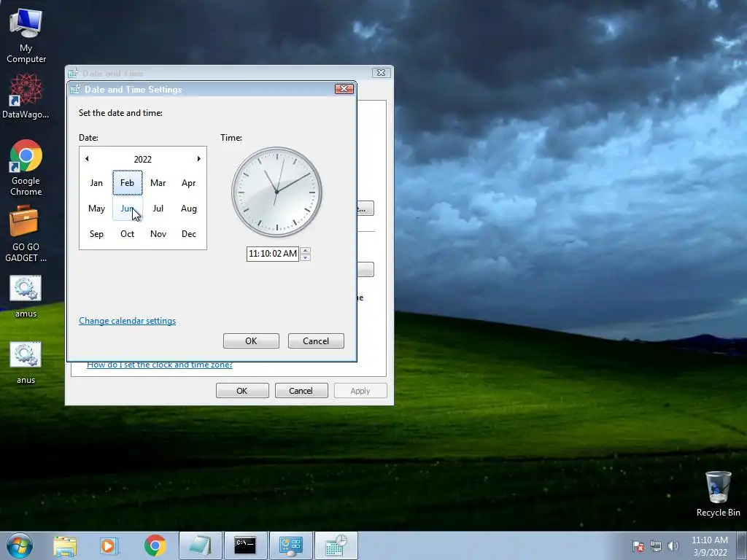Open the amus desktop file
This screenshot has width=747, height=560.
tap(26, 297)
